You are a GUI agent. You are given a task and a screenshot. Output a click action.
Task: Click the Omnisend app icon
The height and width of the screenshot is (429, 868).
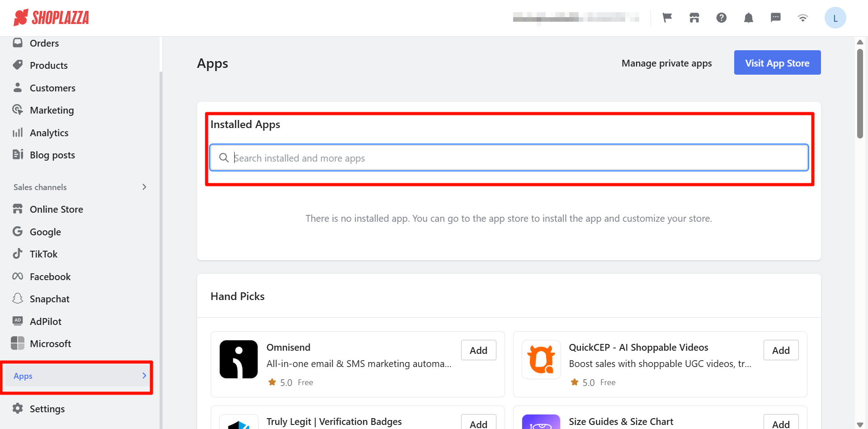(239, 359)
